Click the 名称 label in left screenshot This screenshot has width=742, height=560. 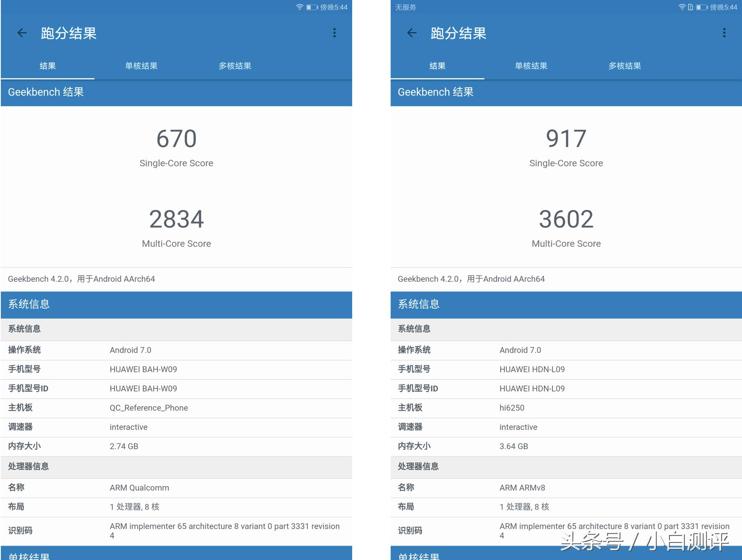coord(16,488)
